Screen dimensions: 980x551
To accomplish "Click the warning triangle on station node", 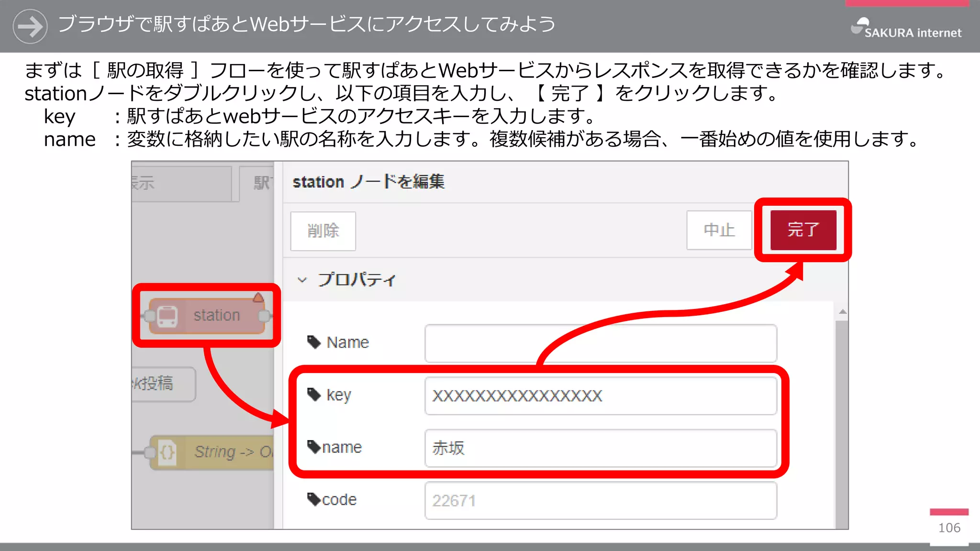I will 258,298.
